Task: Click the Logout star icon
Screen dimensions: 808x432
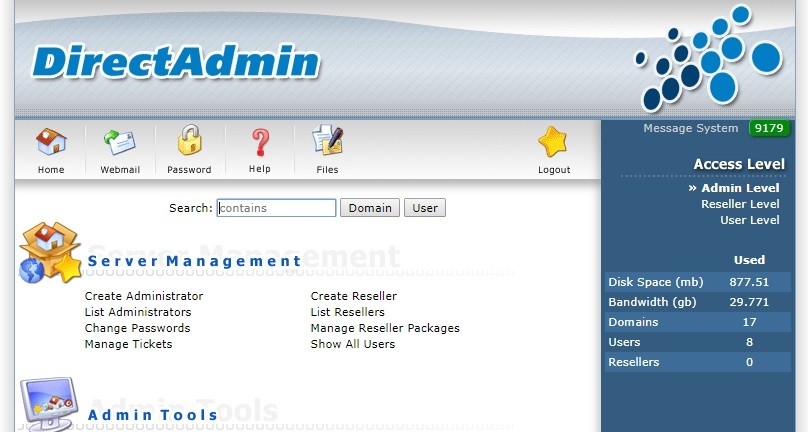Action: tap(552, 141)
